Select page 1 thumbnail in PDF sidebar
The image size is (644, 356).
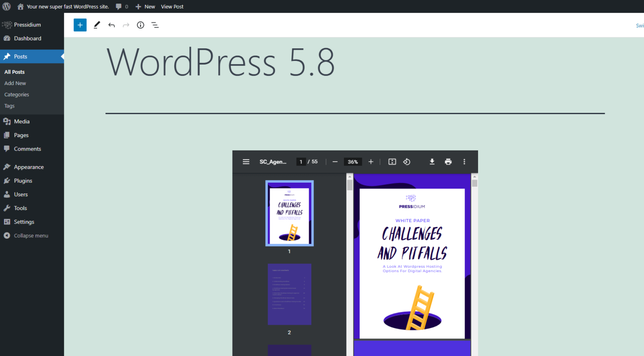289,213
